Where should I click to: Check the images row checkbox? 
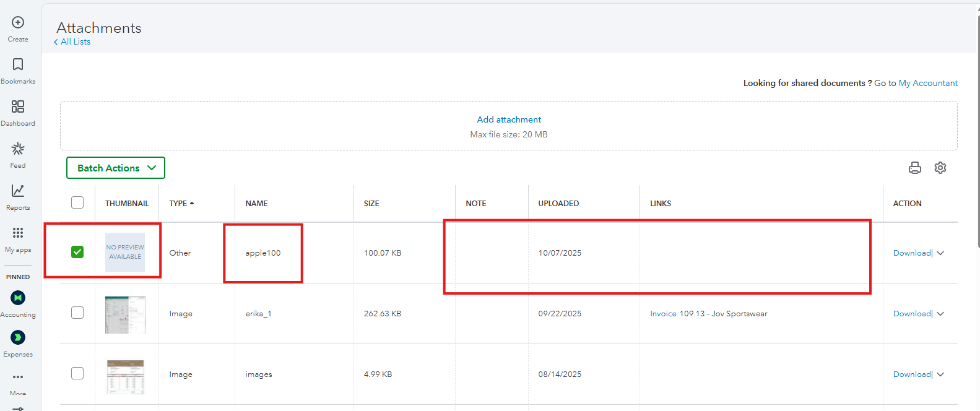[77, 373]
